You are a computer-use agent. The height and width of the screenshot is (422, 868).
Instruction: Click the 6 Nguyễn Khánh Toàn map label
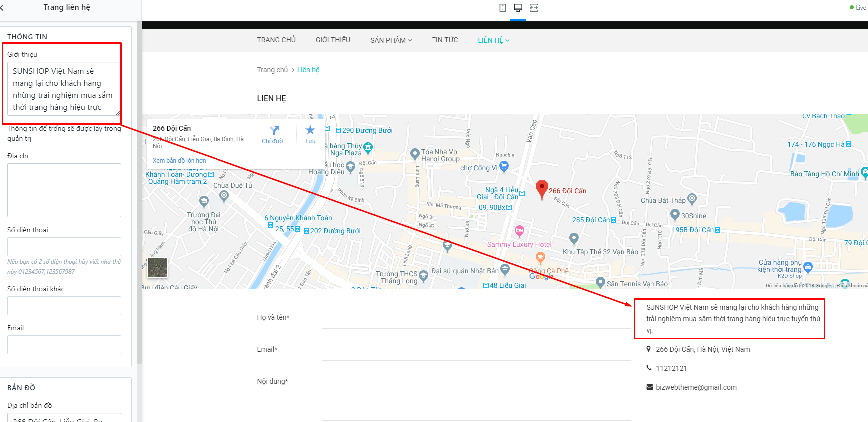click(298, 218)
